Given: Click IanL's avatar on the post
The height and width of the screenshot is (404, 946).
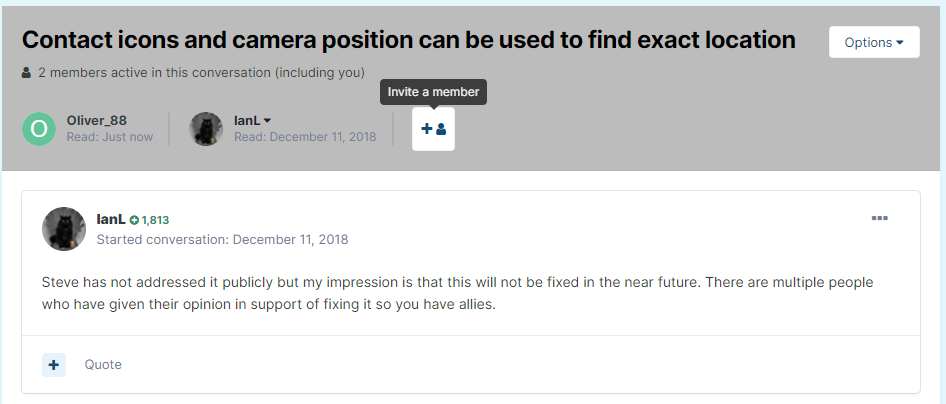Looking at the screenshot, I should pos(64,229).
